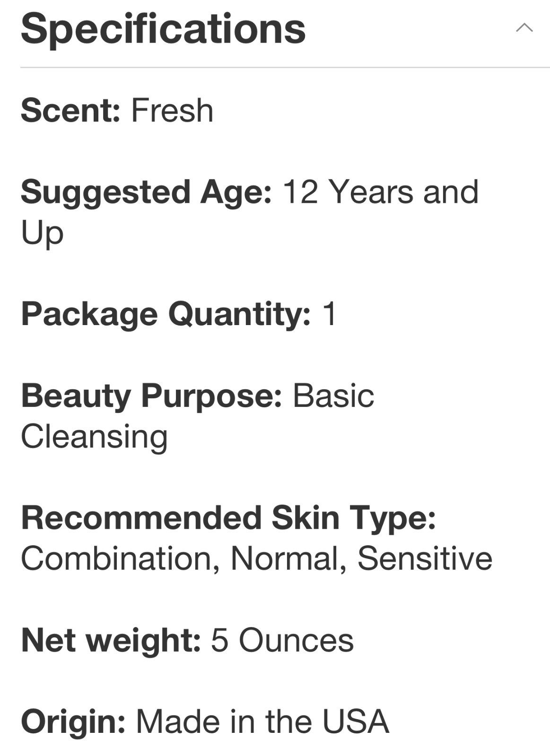Viewport: 550px width, 756px height.
Task: Collapse the Specifications section with the chevron
Action: (524, 28)
